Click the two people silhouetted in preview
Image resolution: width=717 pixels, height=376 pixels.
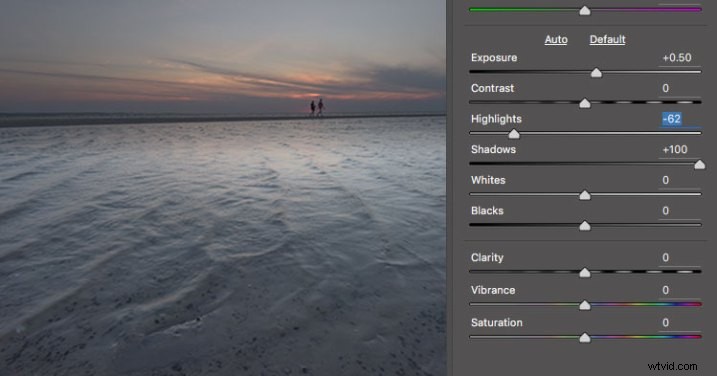click(x=316, y=107)
